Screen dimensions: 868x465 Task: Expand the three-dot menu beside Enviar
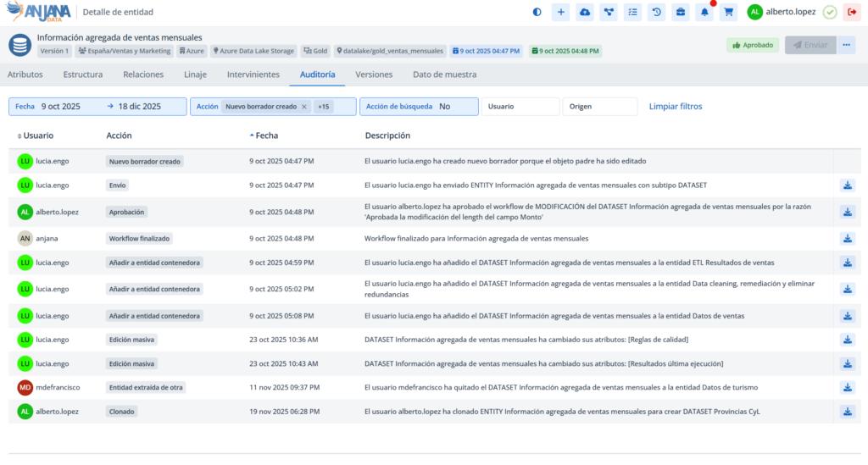pos(847,45)
